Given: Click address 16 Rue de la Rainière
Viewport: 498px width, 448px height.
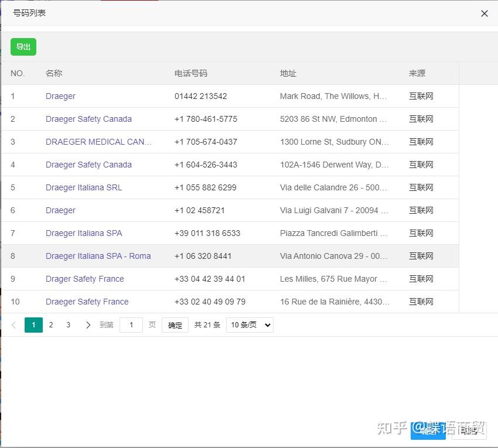Looking at the screenshot, I should coord(335,302).
